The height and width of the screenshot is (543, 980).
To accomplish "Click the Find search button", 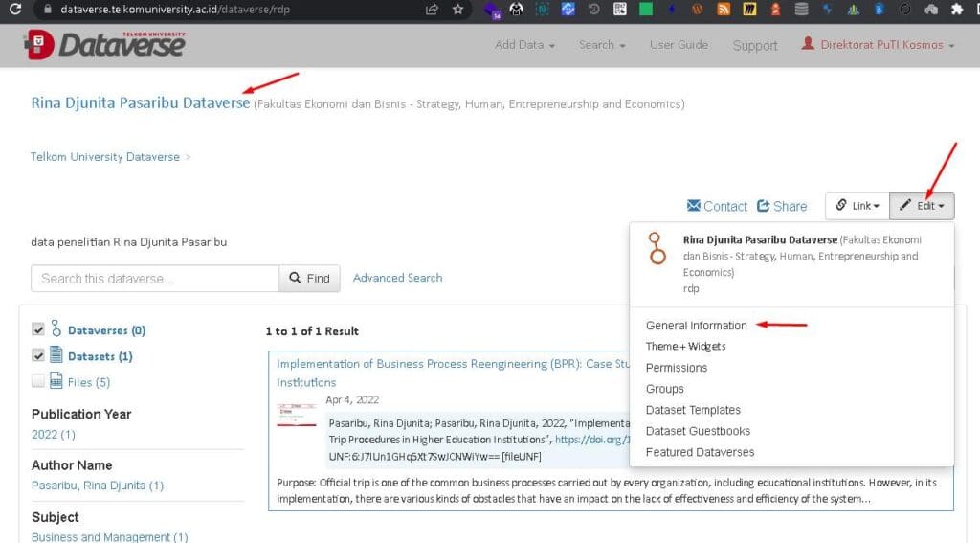I will click(x=309, y=279).
